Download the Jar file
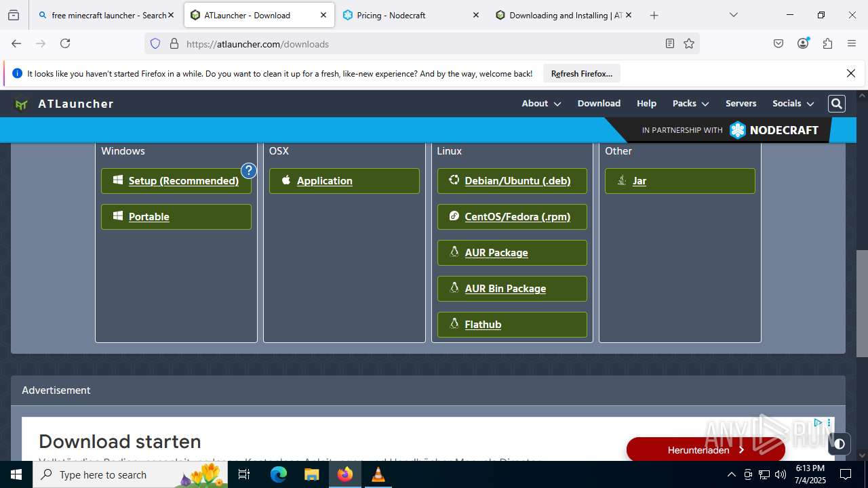 [x=680, y=181]
